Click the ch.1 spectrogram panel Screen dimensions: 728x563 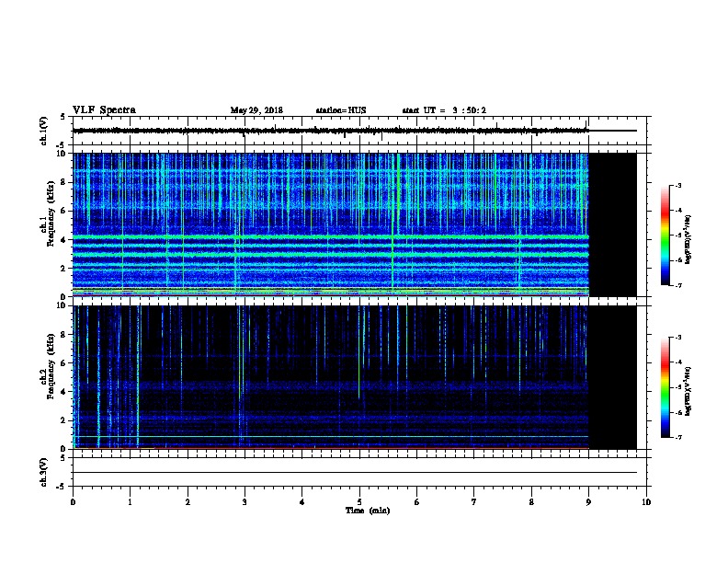pyautogui.click(x=354, y=224)
